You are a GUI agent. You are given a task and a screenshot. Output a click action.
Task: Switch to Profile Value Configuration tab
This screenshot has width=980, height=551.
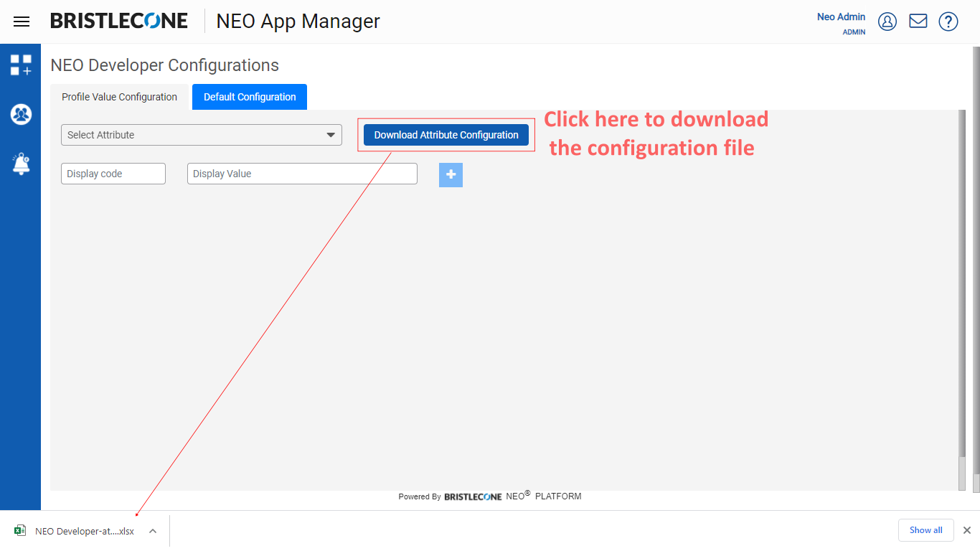click(x=119, y=97)
